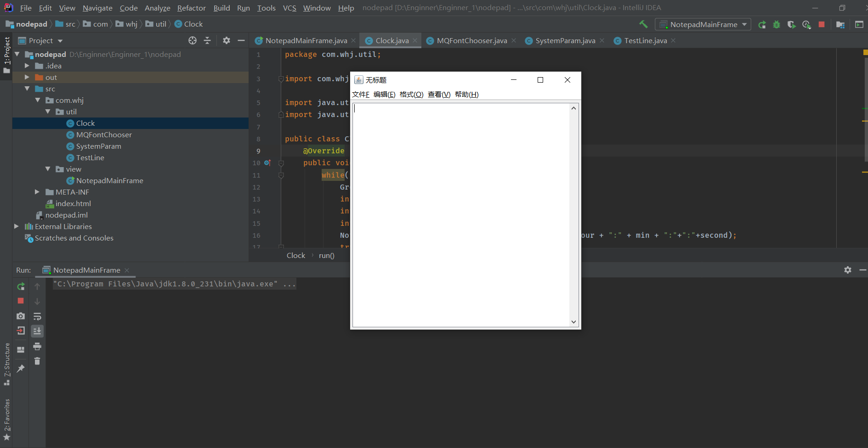The width and height of the screenshot is (868, 448).
Task: Collapse the nodepad root folder
Action: coord(17,54)
